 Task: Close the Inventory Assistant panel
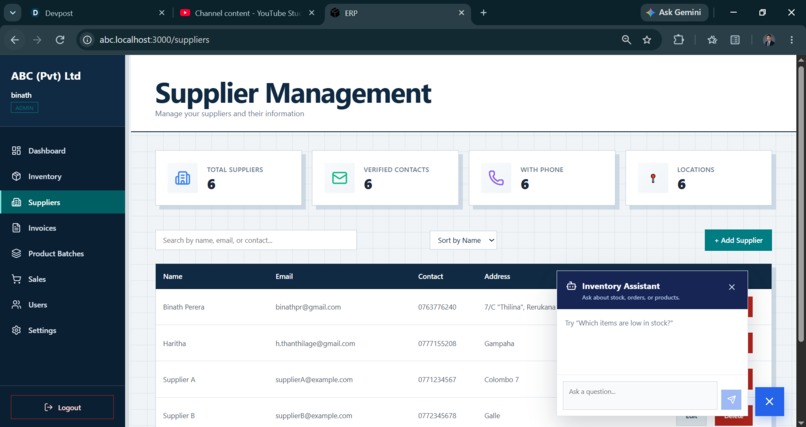[732, 287]
